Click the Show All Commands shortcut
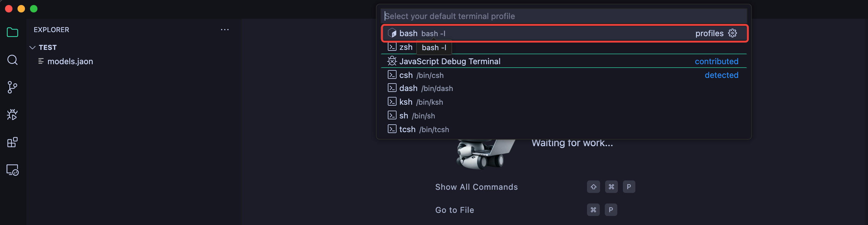This screenshot has width=868, height=225. (x=476, y=187)
